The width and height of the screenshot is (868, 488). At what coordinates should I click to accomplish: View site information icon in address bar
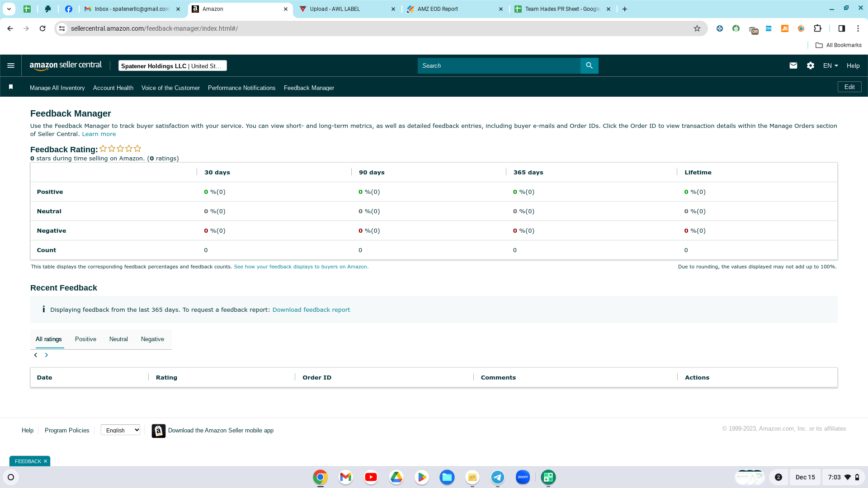coord(62,28)
